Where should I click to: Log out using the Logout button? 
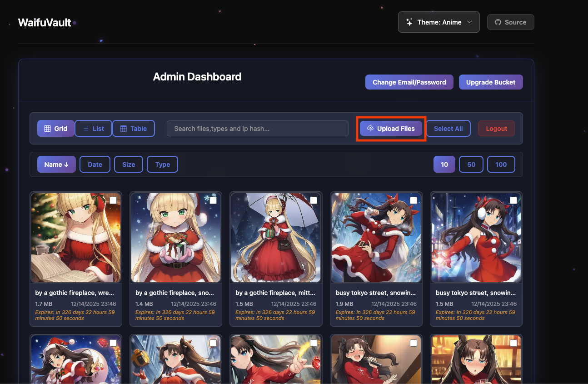point(496,129)
